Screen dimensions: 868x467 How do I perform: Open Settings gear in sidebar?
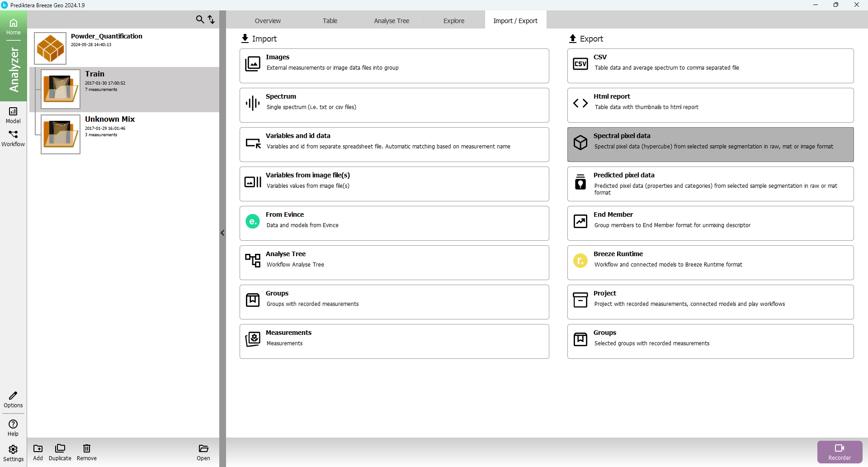click(x=13, y=453)
